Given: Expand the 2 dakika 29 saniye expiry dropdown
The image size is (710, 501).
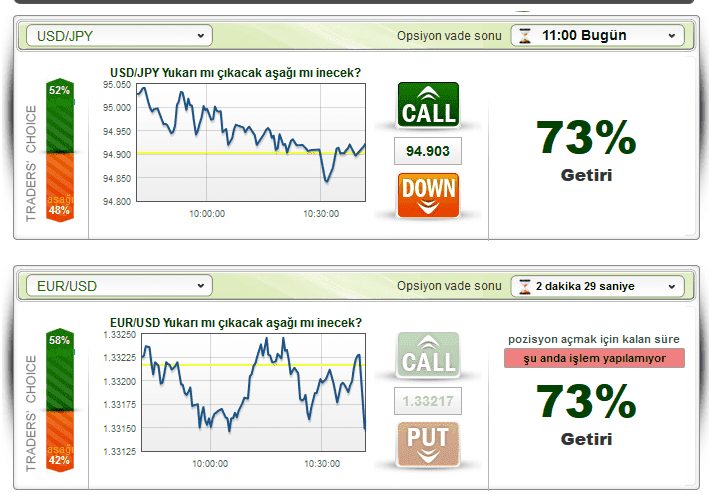Looking at the screenshot, I should coord(597,286).
